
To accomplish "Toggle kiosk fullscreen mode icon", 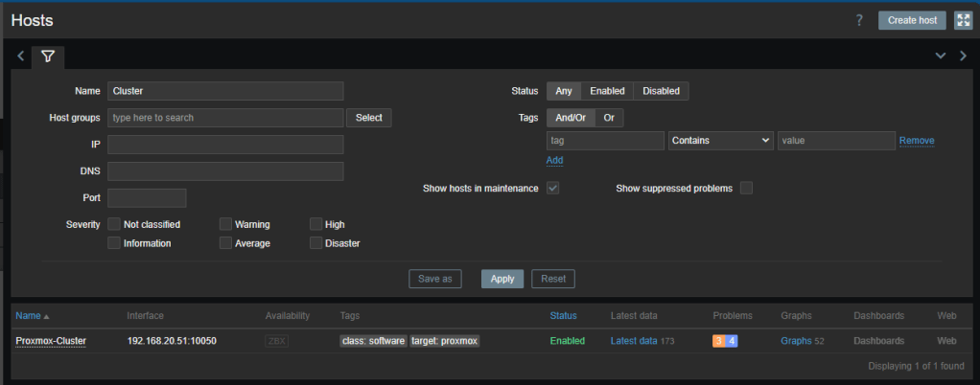I will coord(963,21).
